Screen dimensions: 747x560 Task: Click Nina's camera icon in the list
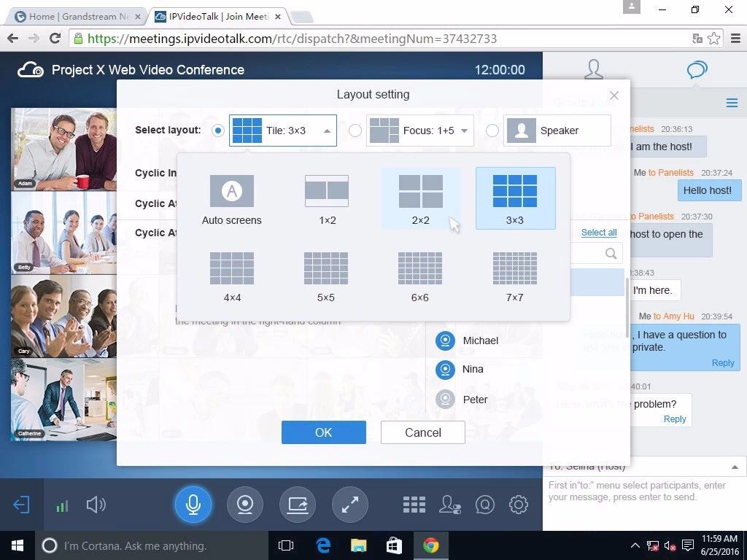click(x=446, y=370)
